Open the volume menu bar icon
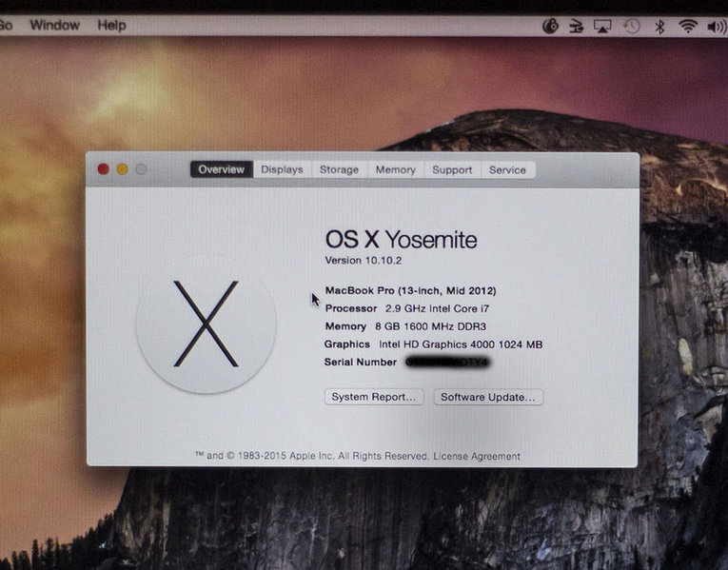 coord(717,27)
